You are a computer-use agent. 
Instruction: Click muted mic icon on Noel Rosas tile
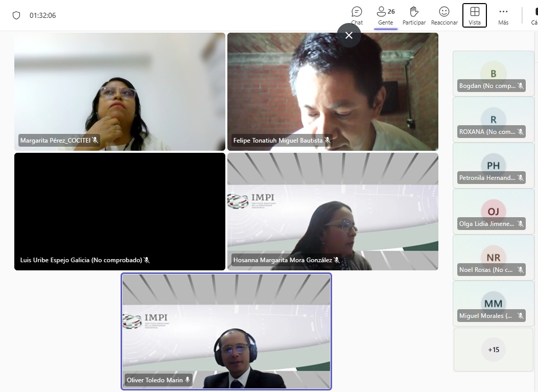click(521, 270)
